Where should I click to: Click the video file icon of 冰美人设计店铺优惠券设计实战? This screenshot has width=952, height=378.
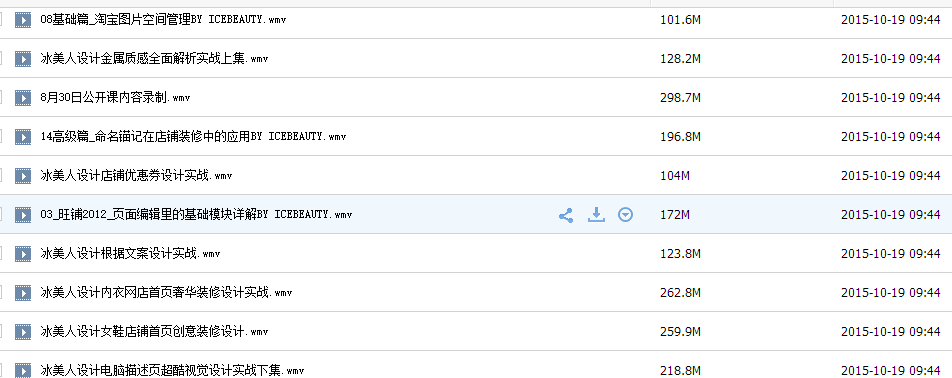click(23, 176)
